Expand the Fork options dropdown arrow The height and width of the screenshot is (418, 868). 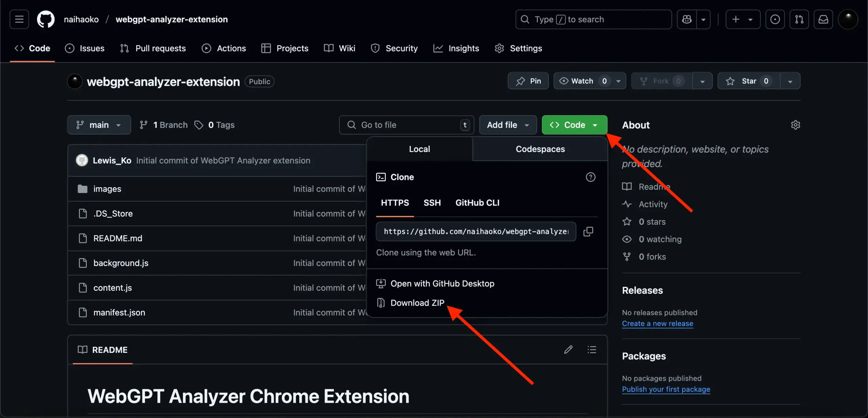(702, 81)
